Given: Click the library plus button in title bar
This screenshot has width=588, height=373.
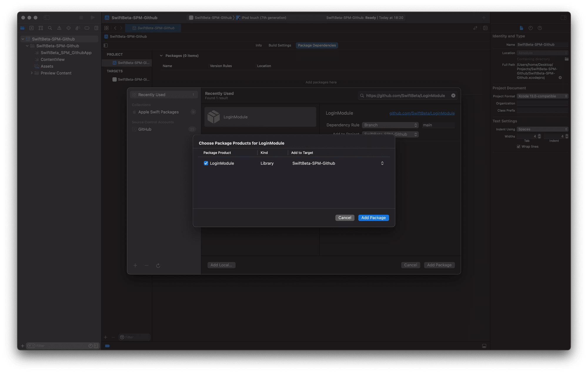Looking at the screenshot, I should 484,18.
